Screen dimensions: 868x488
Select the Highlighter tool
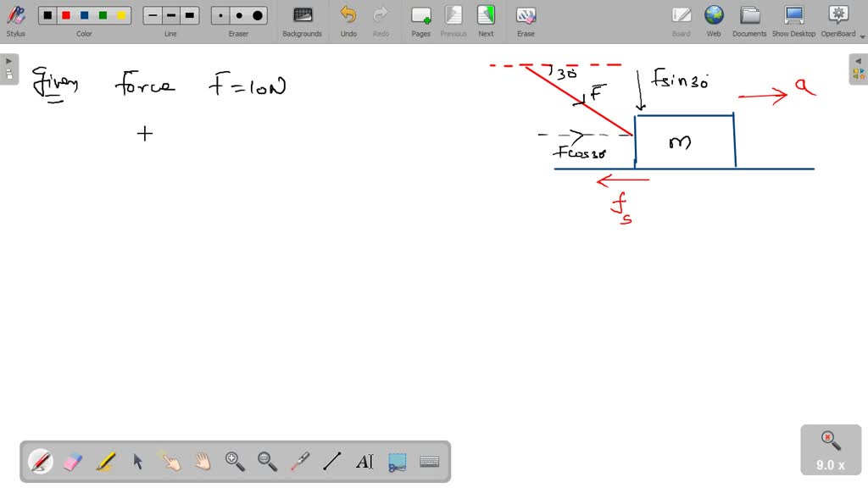click(x=103, y=462)
